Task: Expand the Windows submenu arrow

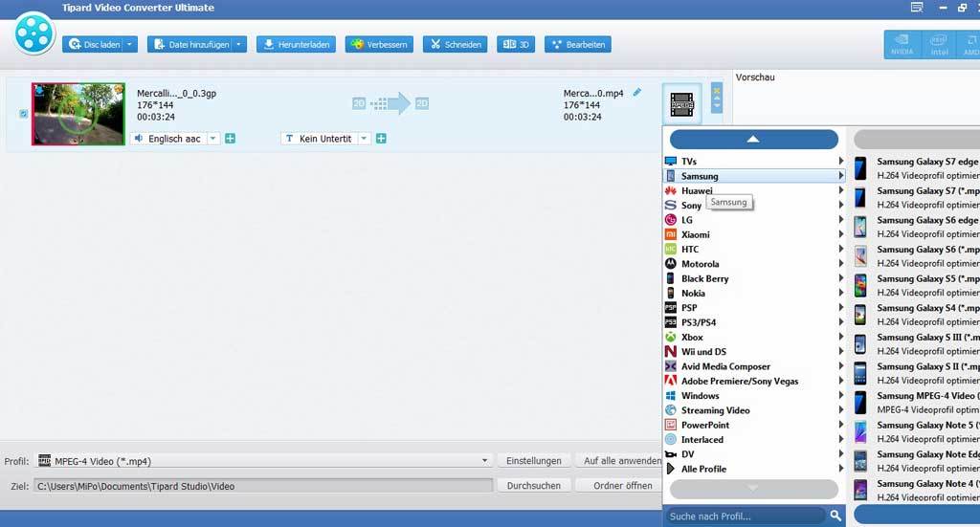Action: coord(840,395)
